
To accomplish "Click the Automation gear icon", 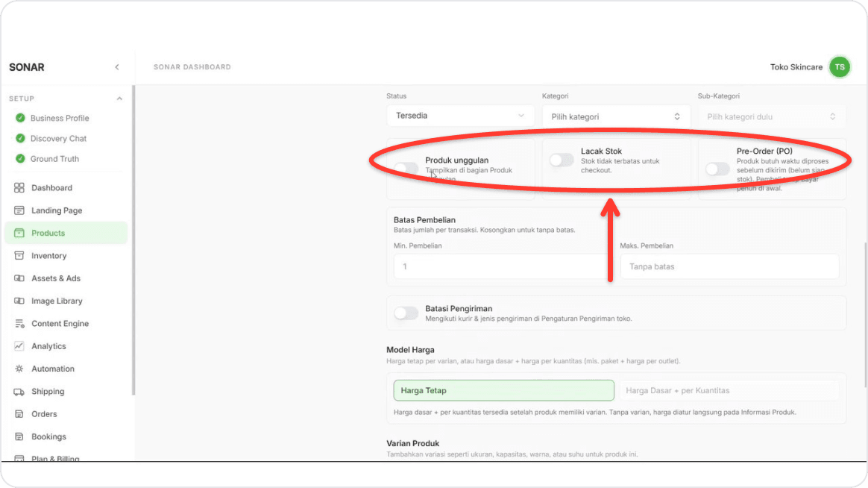I will point(19,369).
